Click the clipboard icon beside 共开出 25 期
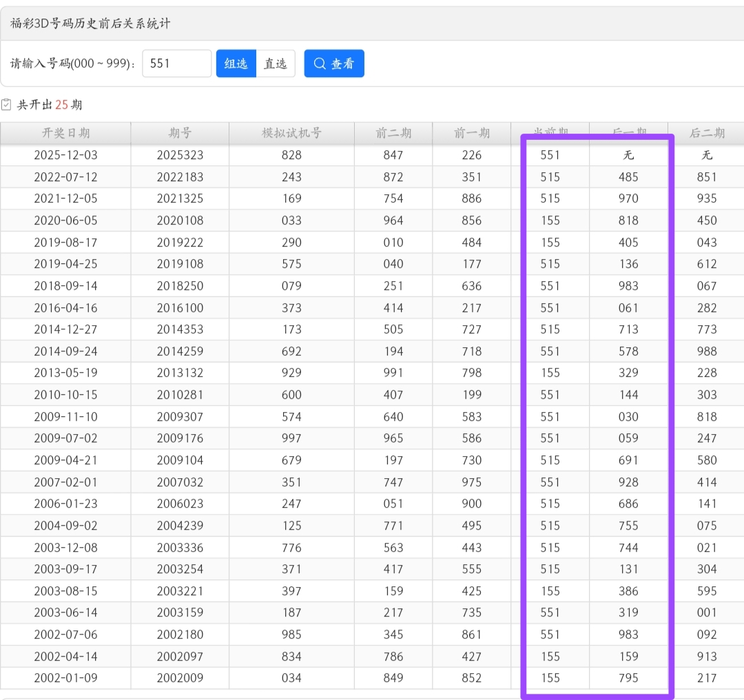 click(x=7, y=105)
